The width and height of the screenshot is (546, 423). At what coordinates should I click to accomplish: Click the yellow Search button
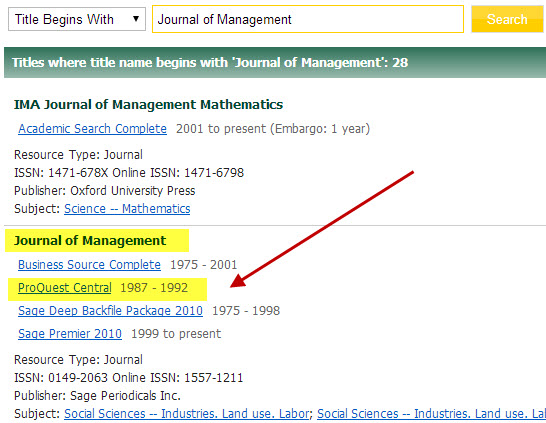(x=508, y=19)
